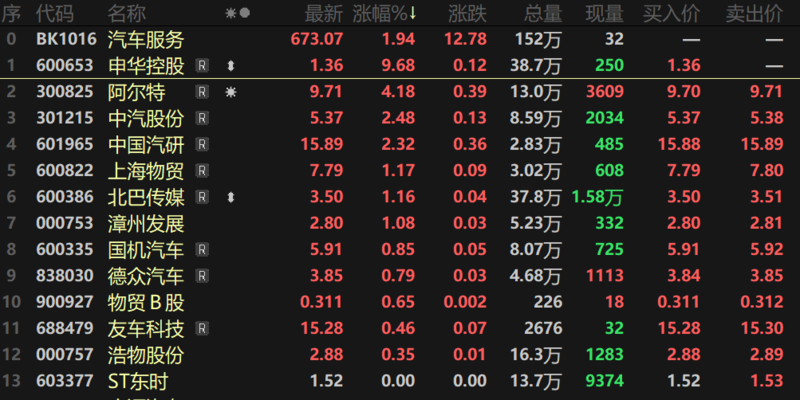The image size is (800, 400).
Task: Click the 9.68 percent gain value
Action: (x=398, y=65)
